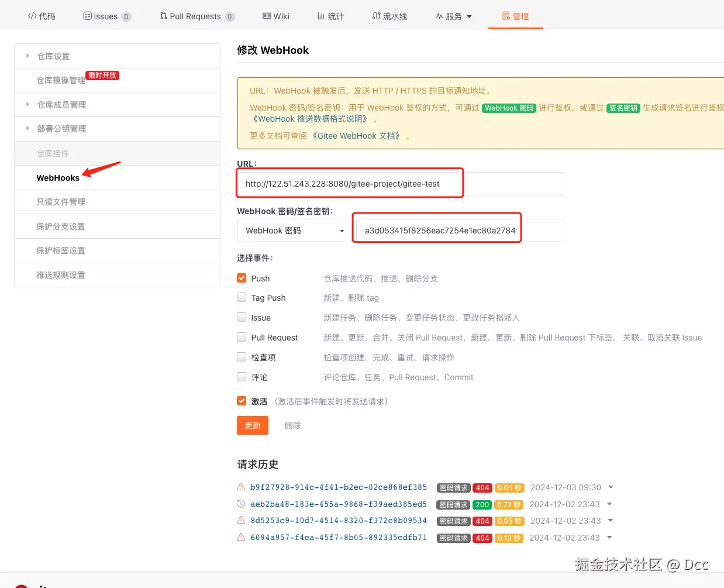Click the 200 status badge
This screenshot has width=724, height=588.
(482, 504)
